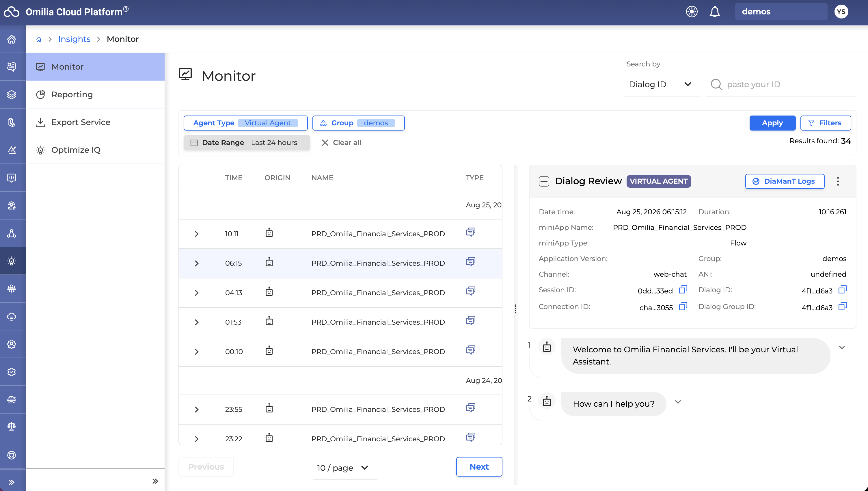Click the Group demos filter chip
This screenshot has height=491, width=868.
pos(358,123)
